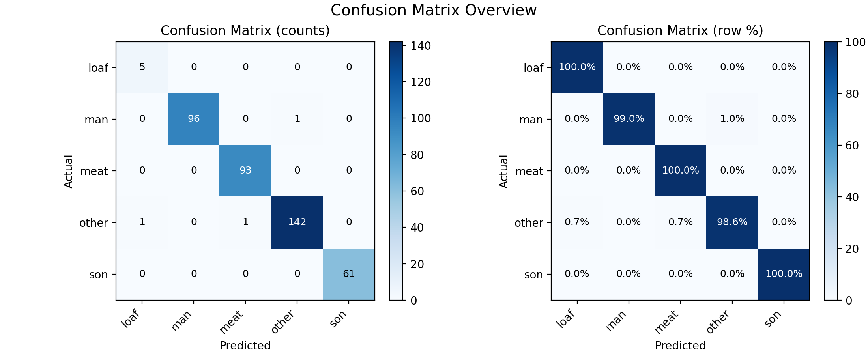Screen dimensions: 868x355
Task: Click the rotated 'other' x-label in percent matrix
Action: pos(718,322)
